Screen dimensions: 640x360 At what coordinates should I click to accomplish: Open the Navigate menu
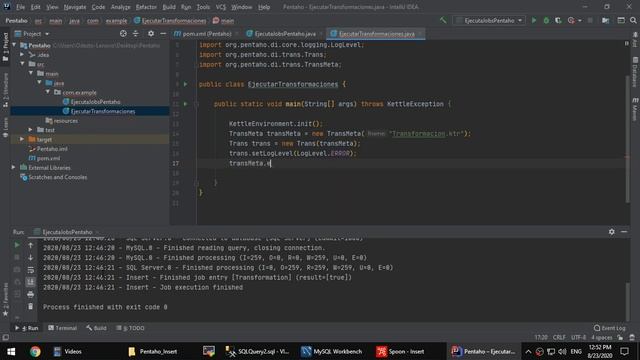pos(75,7)
